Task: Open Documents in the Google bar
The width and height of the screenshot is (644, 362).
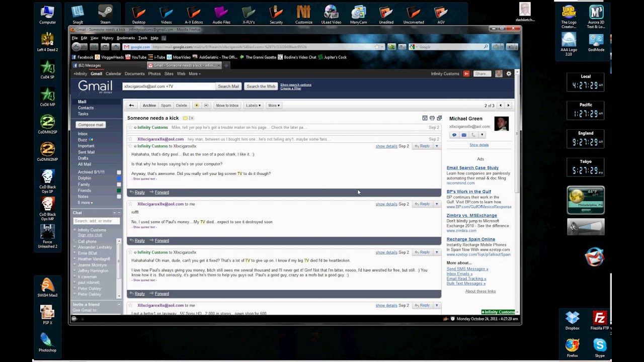Action: tap(134, 74)
